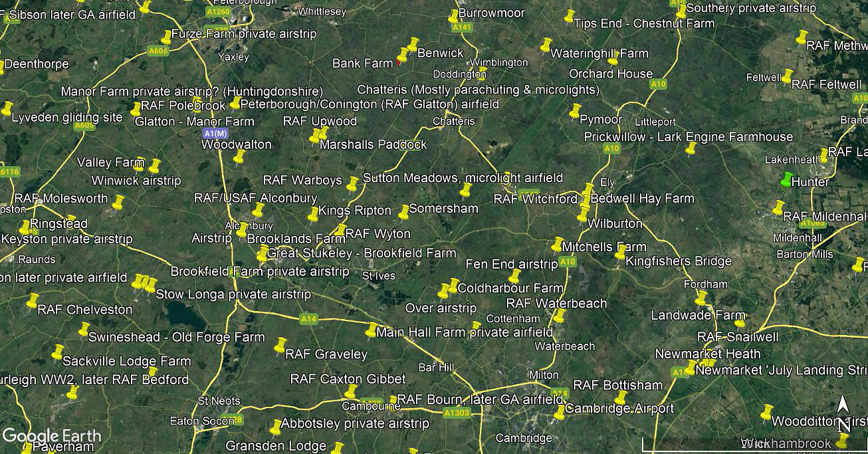Click the Winwick airstrip pushpin

coord(155,166)
